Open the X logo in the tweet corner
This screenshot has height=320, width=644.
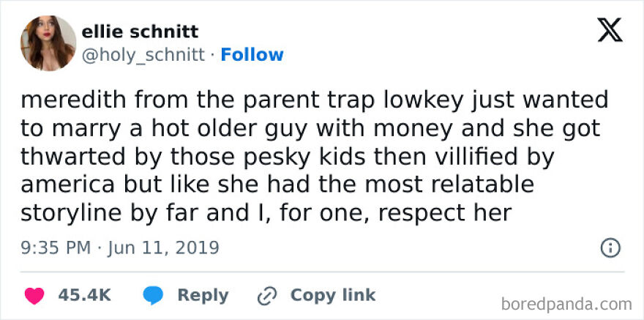pos(610,30)
